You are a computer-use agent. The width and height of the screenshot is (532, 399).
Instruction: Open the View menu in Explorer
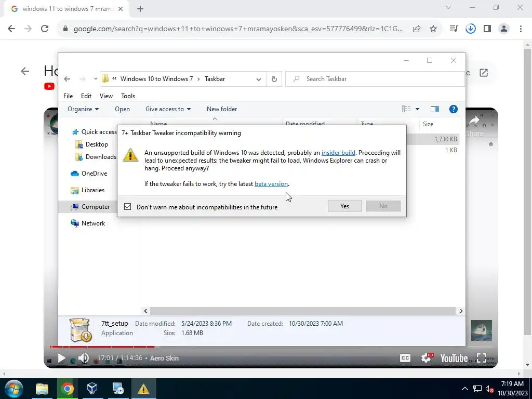(x=106, y=96)
